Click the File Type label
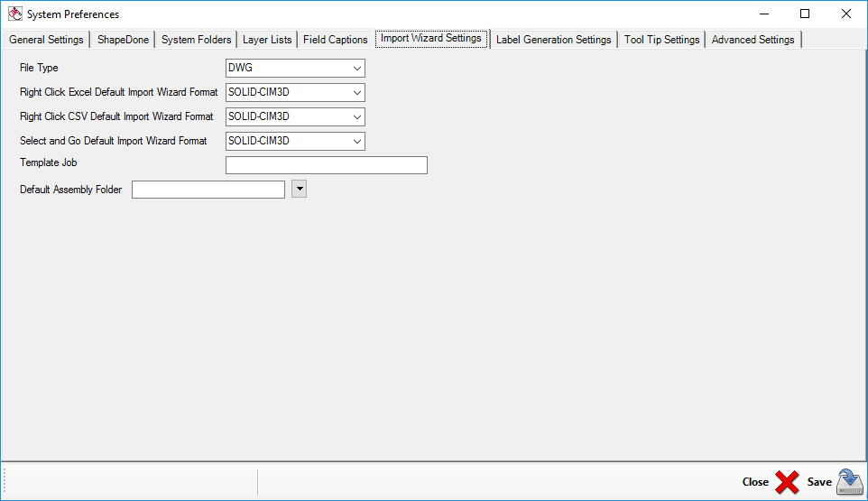 (39, 68)
